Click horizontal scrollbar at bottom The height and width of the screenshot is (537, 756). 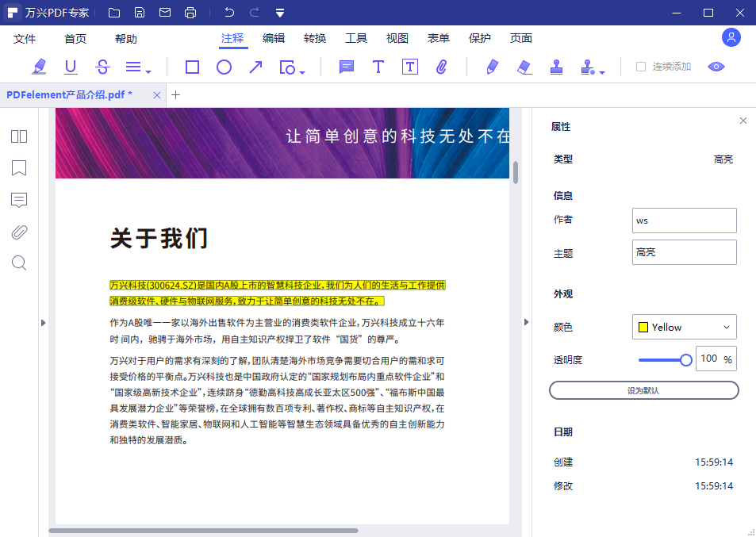point(203,531)
